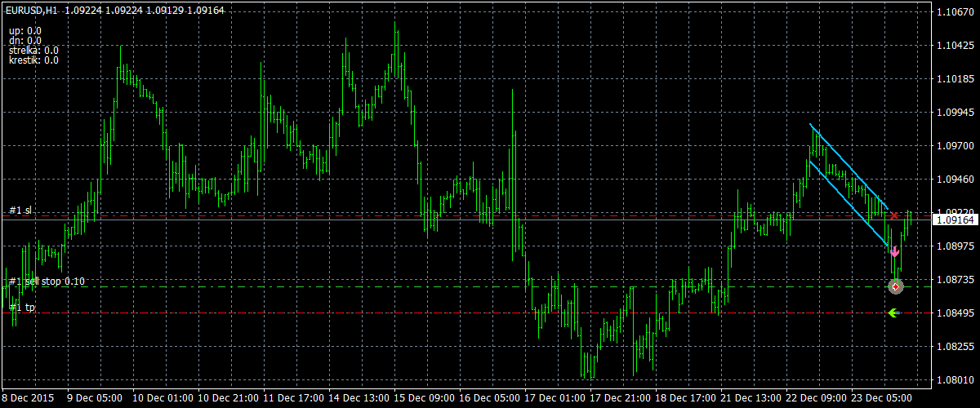Select the lower blue channel trend line

(x=849, y=204)
